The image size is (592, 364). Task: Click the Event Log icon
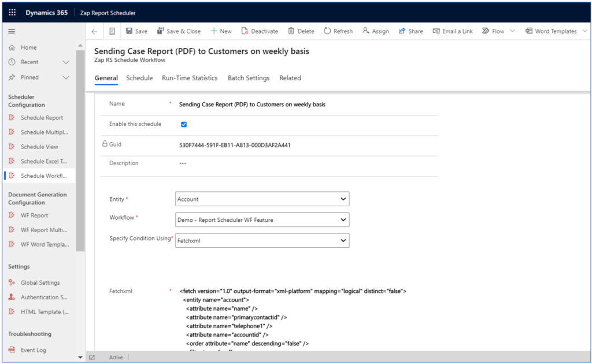(12, 350)
